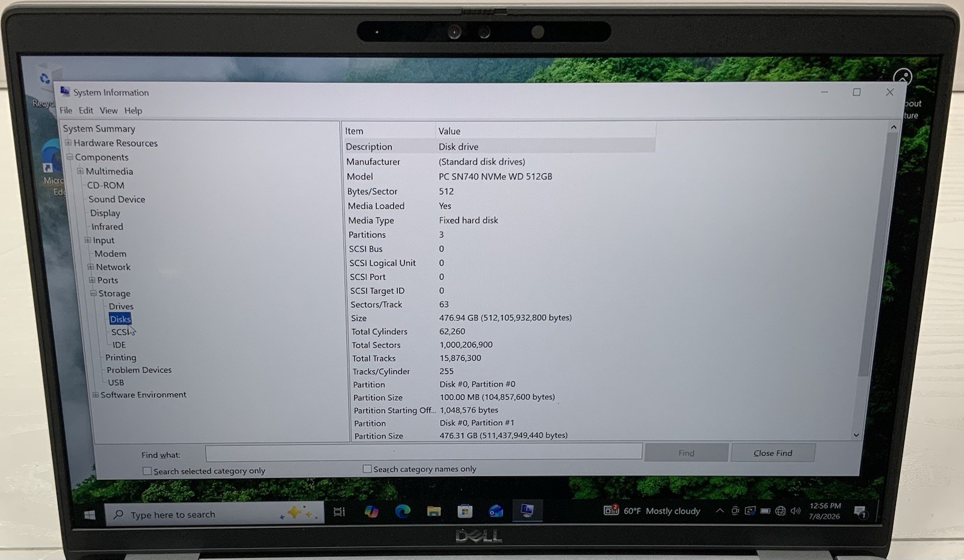Expand the Ports node
The width and height of the screenshot is (964, 560).
[92, 280]
